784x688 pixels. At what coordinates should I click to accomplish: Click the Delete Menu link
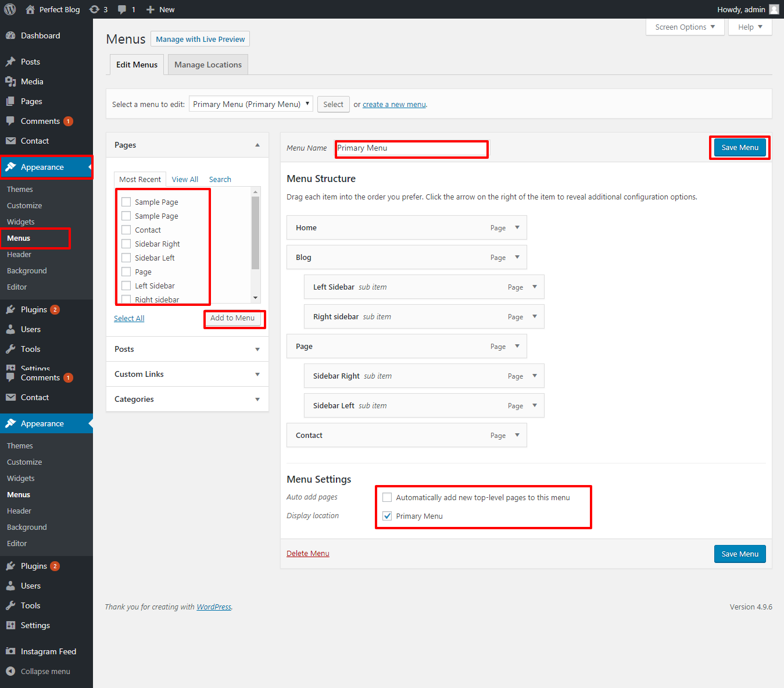307,553
